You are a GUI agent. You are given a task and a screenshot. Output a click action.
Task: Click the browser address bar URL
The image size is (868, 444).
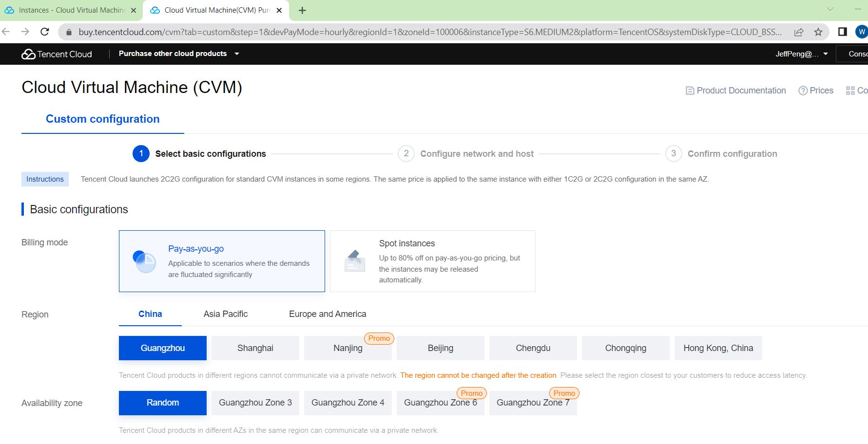429,32
